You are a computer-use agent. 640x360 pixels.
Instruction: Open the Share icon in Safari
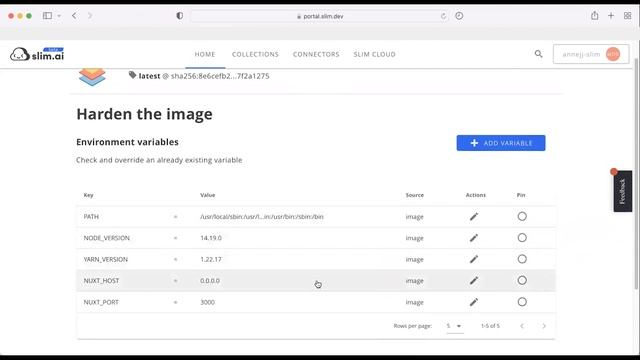[595, 16]
